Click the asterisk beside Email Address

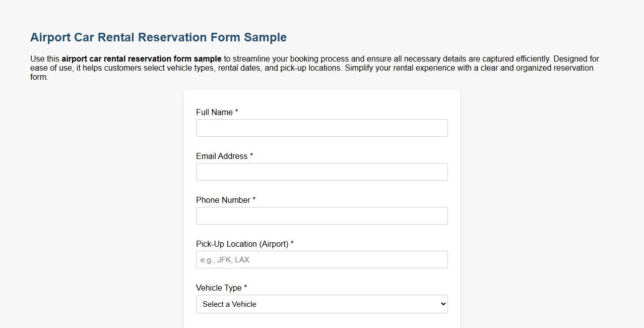pyautogui.click(x=251, y=156)
